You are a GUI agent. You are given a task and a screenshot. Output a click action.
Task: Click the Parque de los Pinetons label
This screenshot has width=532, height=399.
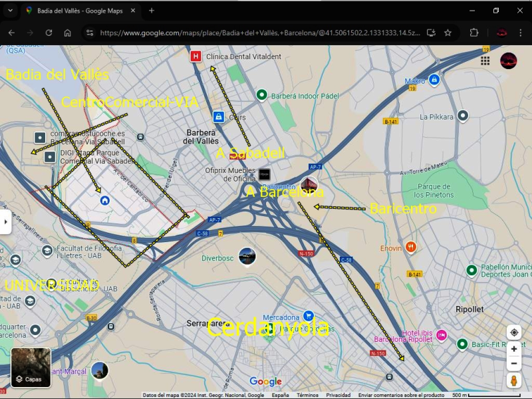pyautogui.click(x=434, y=191)
